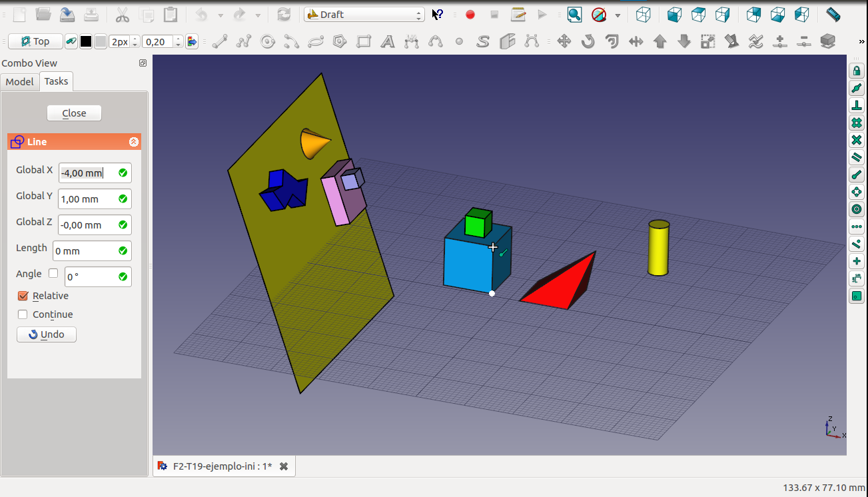Open the measure distance ruler tool

click(x=833, y=14)
